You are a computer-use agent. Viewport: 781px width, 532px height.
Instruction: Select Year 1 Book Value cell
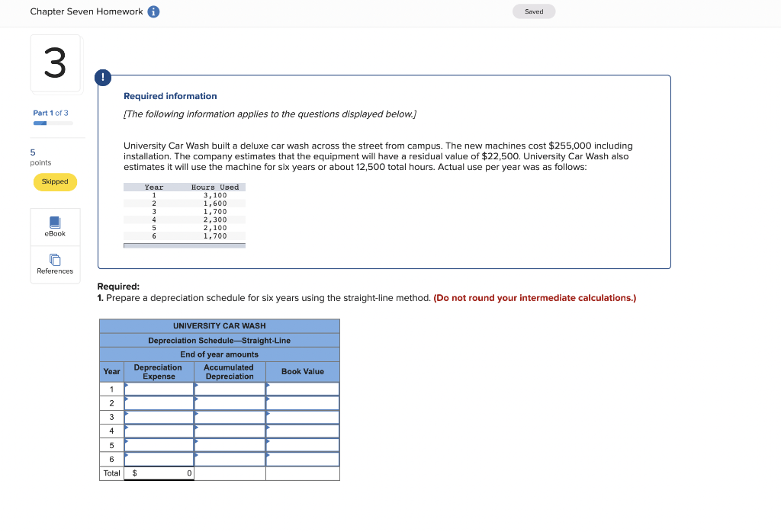pos(303,389)
